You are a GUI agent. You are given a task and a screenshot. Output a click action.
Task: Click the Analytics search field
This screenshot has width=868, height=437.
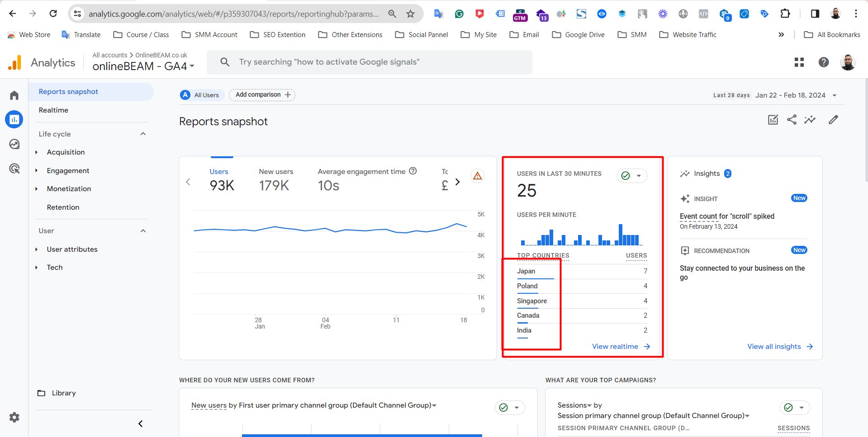[369, 62]
